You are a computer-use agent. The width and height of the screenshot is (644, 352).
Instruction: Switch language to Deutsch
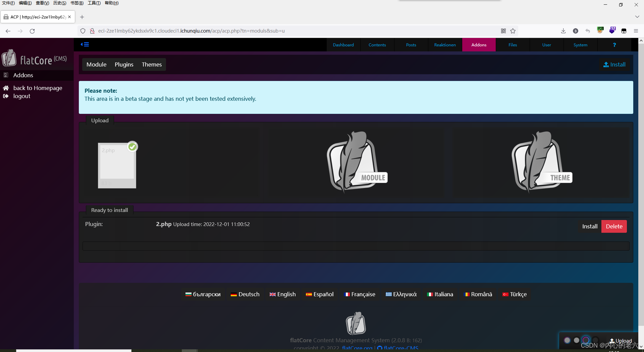click(x=245, y=294)
